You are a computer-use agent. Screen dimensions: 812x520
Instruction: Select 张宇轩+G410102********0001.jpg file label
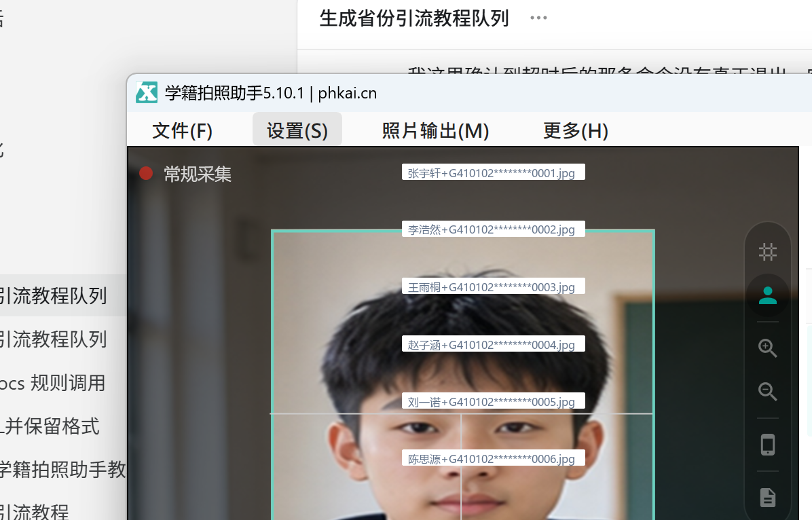[493, 172]
